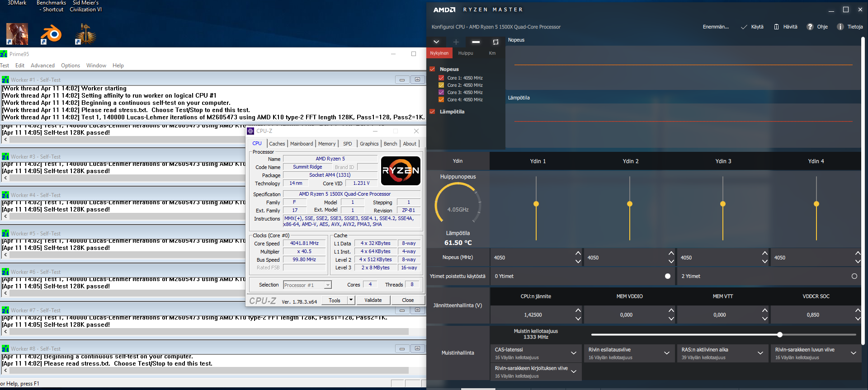Open the Enemmän... menu in Ryzen Master

click(716, 27)
